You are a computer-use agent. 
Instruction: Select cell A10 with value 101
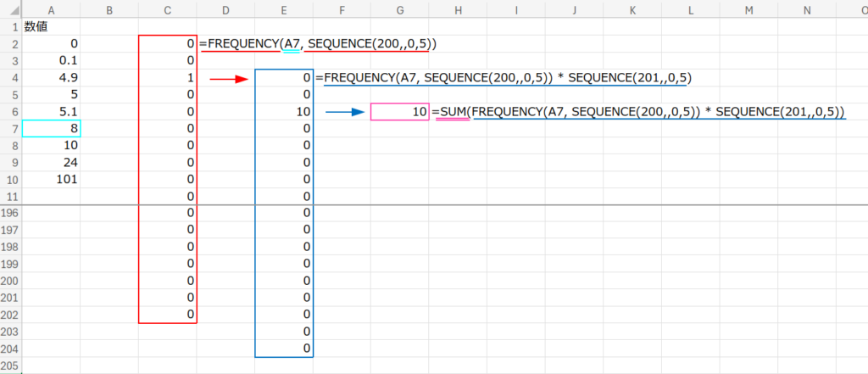tap(51, 179)
